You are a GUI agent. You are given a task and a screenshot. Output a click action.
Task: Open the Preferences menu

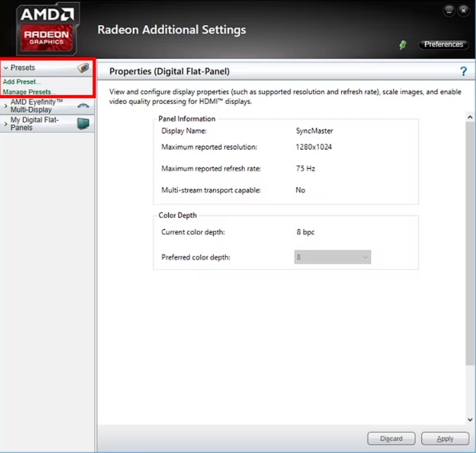(443, 44)
